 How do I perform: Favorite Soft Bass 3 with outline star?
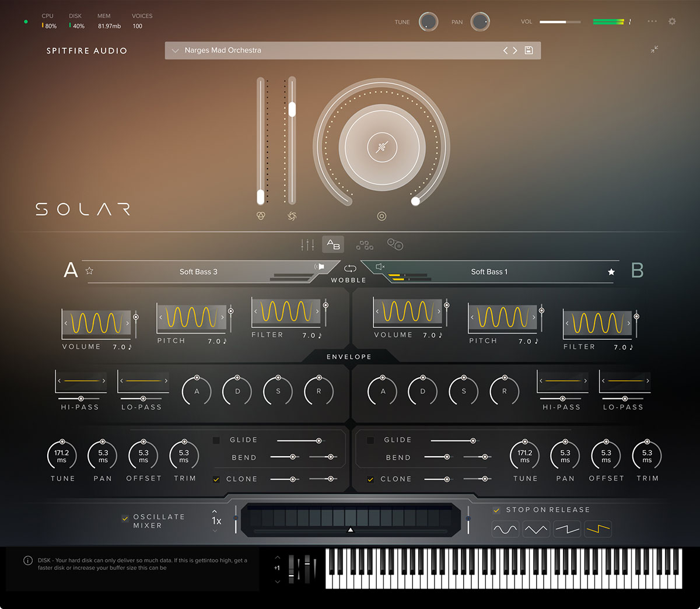tap(89, 271)
